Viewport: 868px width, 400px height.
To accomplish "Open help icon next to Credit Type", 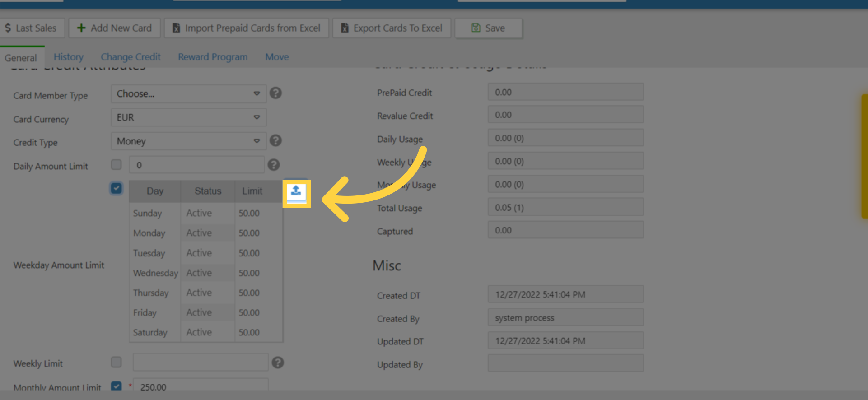I will (x=275, y=140).
